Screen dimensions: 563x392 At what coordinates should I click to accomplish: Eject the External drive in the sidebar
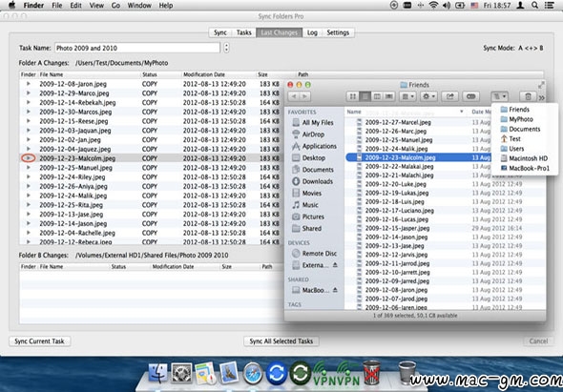point(335,265)
